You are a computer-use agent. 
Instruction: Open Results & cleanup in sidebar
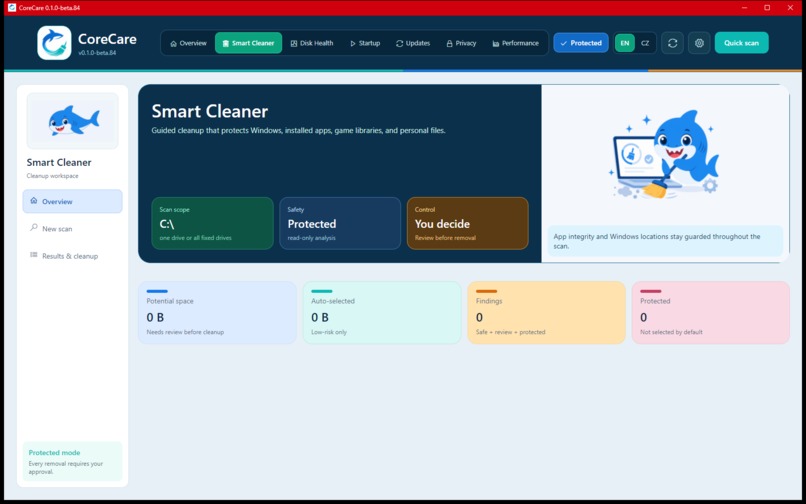[72, 256]
